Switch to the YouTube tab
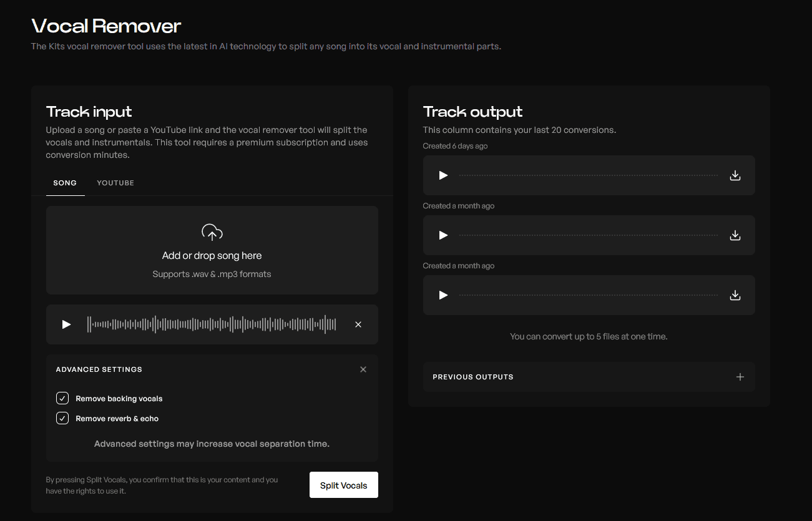812x521 pixels. point(115,183)
